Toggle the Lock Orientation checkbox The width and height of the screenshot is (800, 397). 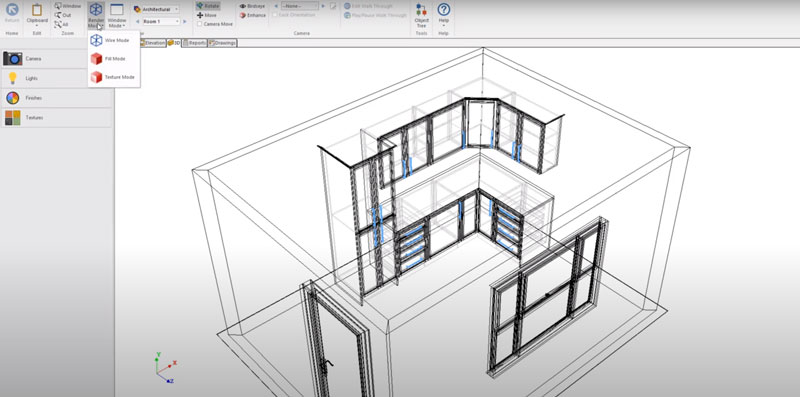tap(274, 15)
